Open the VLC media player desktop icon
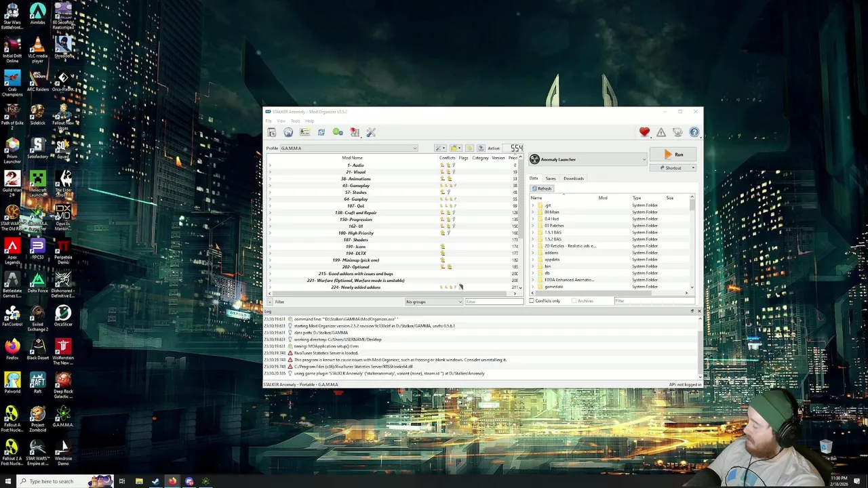This screenshot has height=488, width=868. point(37,49)
